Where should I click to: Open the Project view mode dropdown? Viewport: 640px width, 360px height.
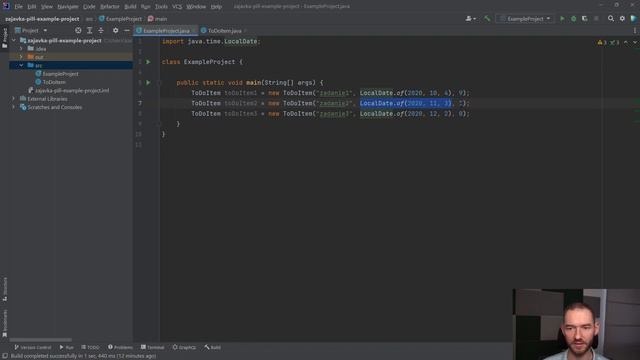(x=31, y=30)
